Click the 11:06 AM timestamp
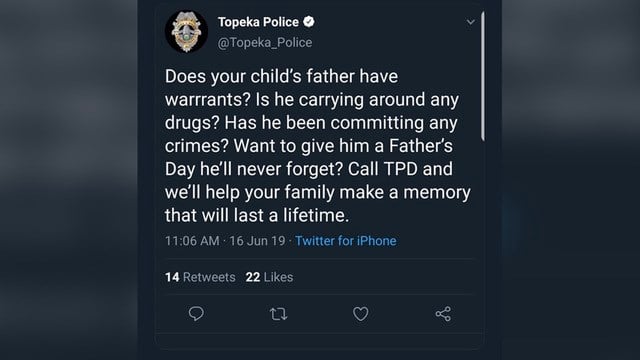The height and width of the screenshot is (360, 640). [x=192, y=241]
